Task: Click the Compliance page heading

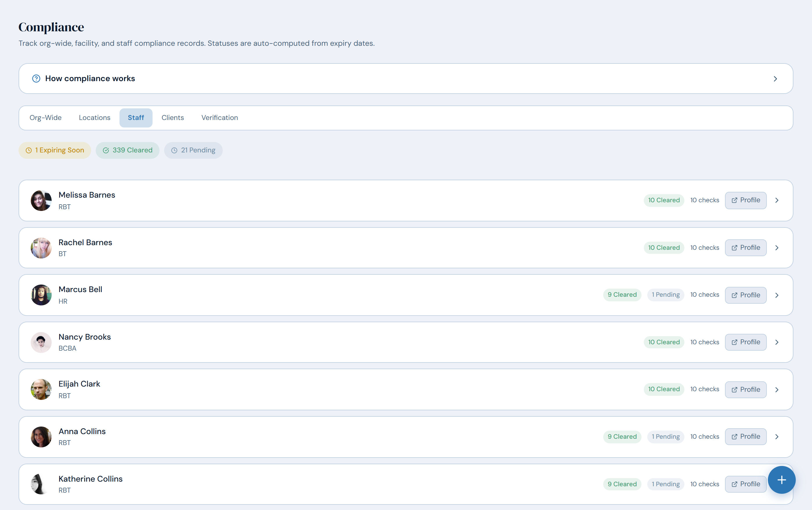Action: click(x=51, y=27)
